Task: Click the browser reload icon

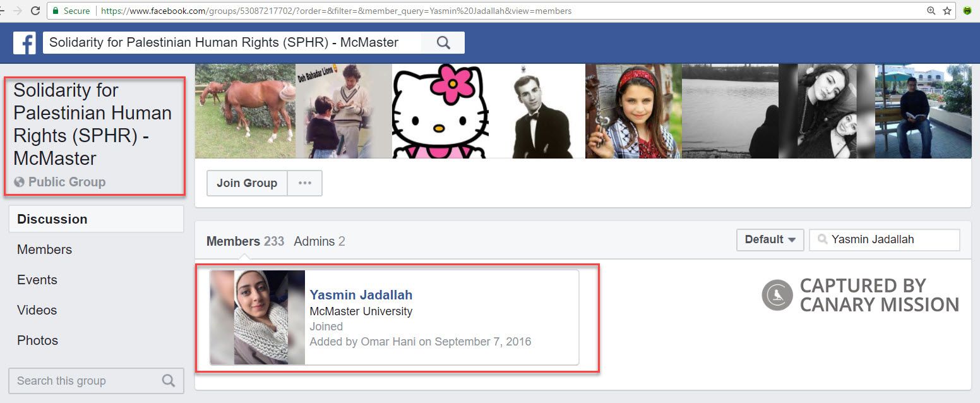Action: 35,11
